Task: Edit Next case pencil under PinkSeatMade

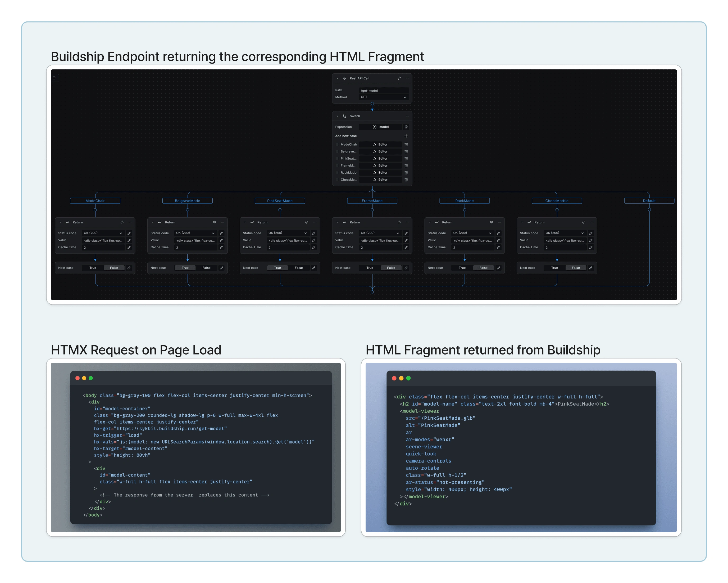Action: click(x=314, y=268)
